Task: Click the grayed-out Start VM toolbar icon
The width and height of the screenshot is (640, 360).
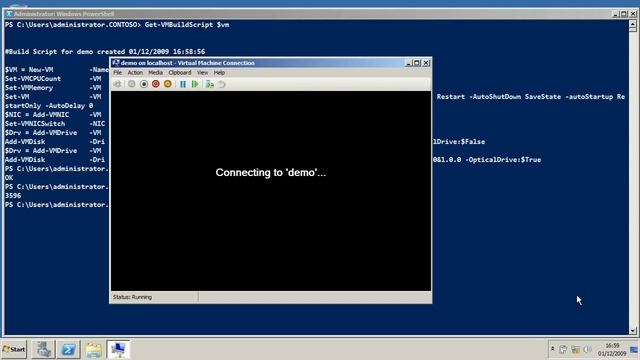Action: point(131,84)
